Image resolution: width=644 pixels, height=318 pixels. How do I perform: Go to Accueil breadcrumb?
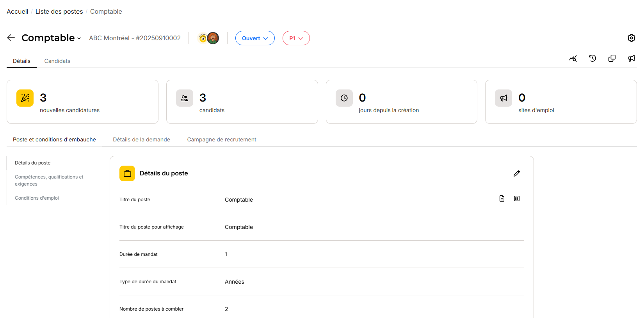tap(18, 12)
